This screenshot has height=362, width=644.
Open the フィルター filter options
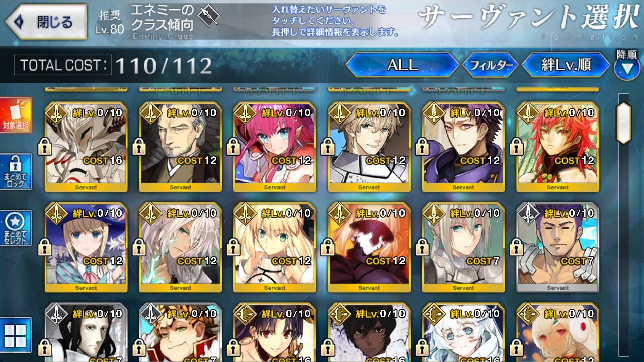[x=490, y=65]
